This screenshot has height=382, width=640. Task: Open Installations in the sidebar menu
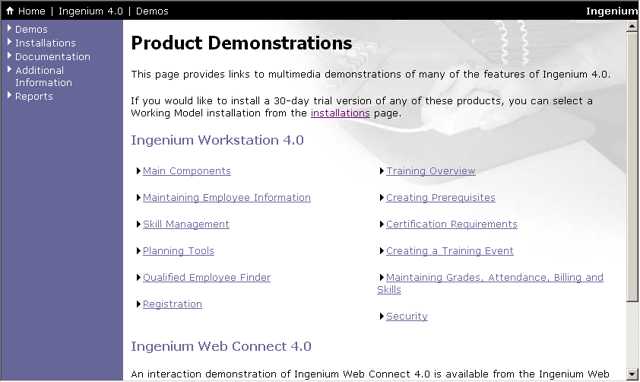(45, 43)
